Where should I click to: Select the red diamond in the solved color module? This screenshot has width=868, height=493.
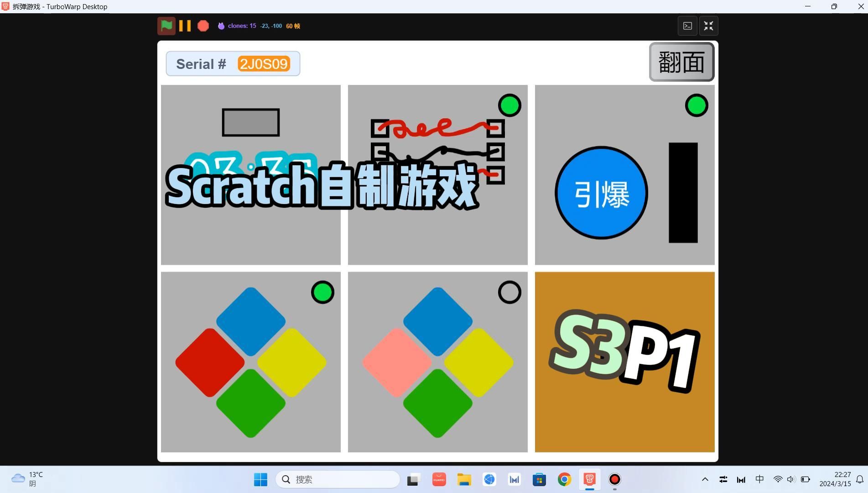coord(210,362)
